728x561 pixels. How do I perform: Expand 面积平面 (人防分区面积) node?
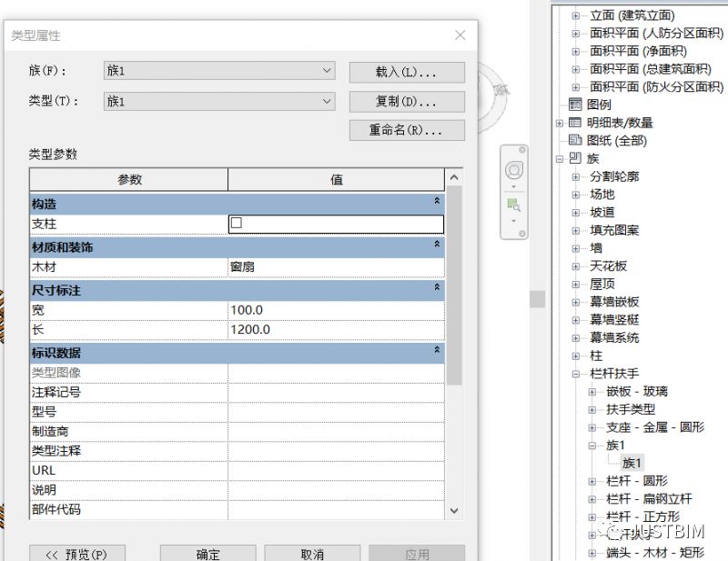576,34
